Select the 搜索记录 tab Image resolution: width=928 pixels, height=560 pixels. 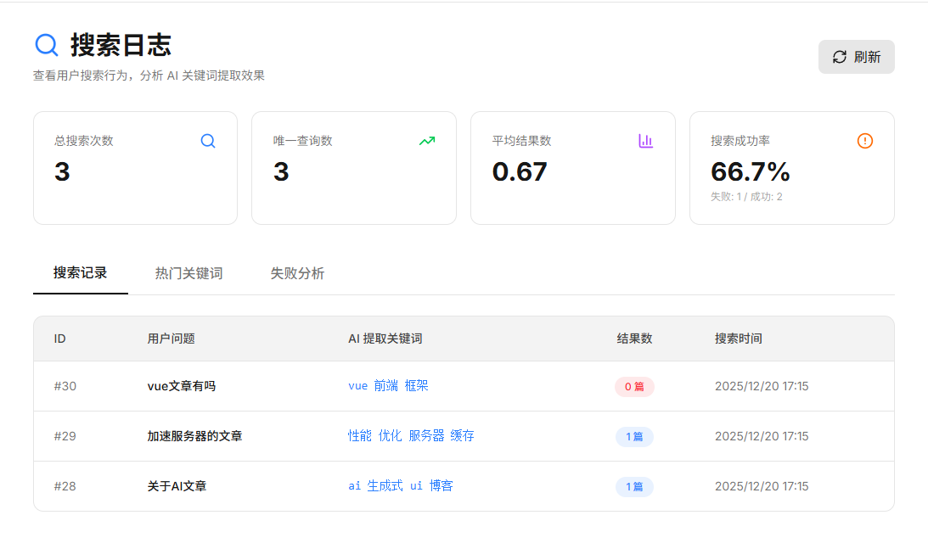point(81,273)
